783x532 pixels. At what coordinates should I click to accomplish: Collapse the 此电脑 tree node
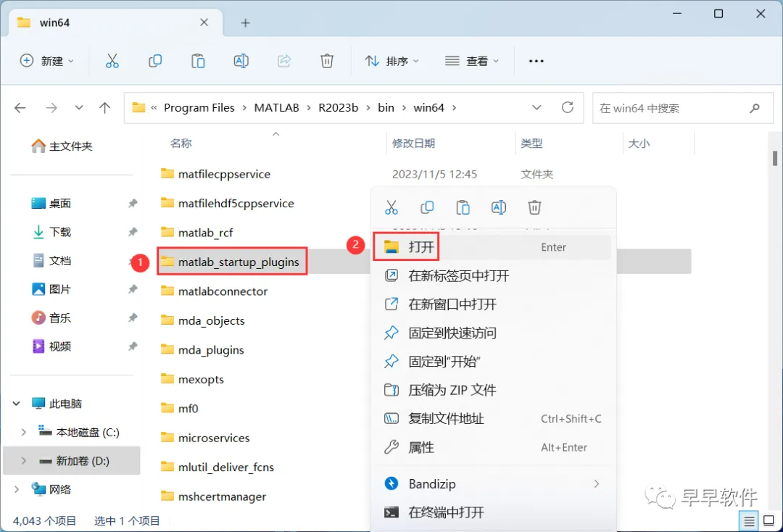(17, 403)
